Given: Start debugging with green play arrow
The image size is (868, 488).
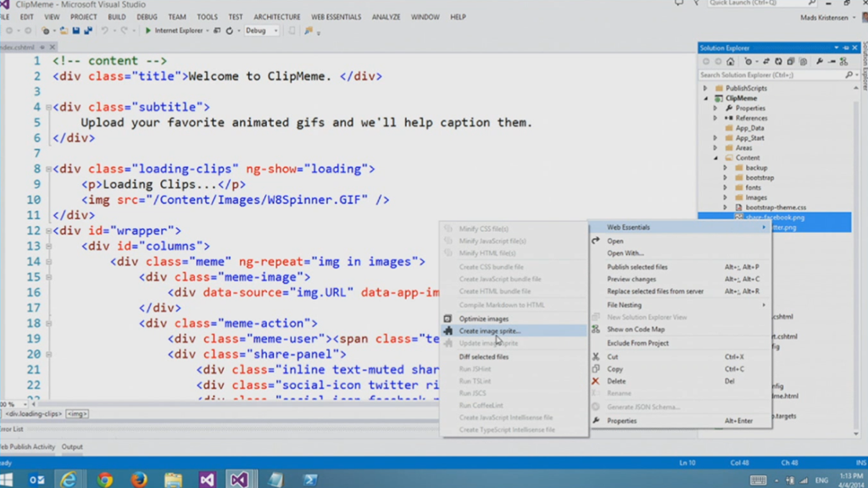Looking at the screenshot, I should [x=147, y=31].
